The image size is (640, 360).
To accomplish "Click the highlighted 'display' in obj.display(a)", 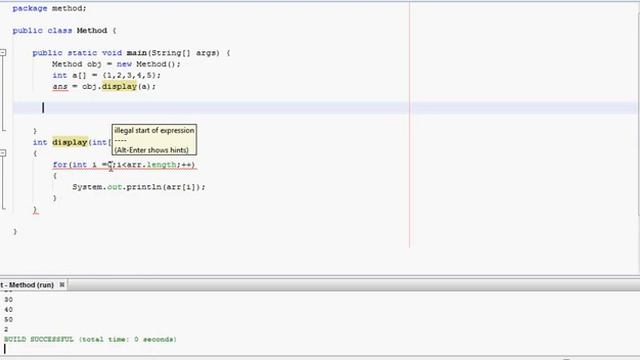I will [119, 87].
